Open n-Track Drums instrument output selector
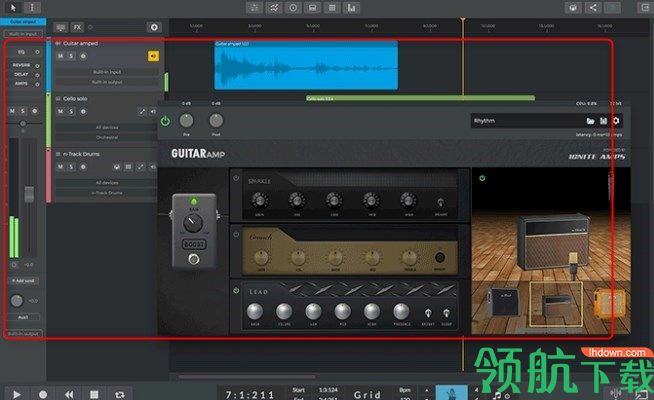Screen dimensions: 654x400 pos(107,193)
